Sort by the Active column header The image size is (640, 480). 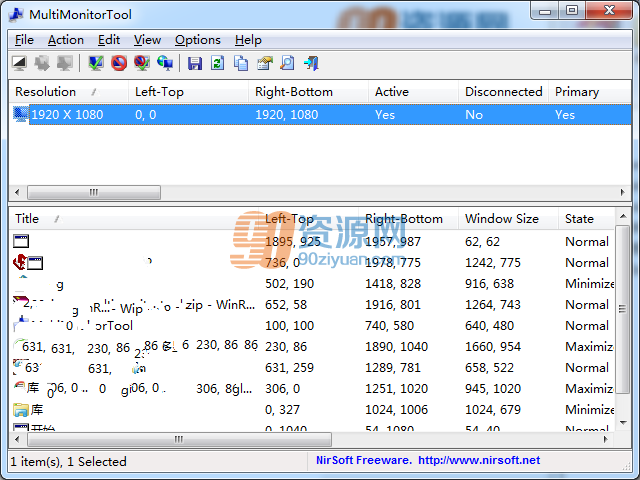tap(413, 92)
